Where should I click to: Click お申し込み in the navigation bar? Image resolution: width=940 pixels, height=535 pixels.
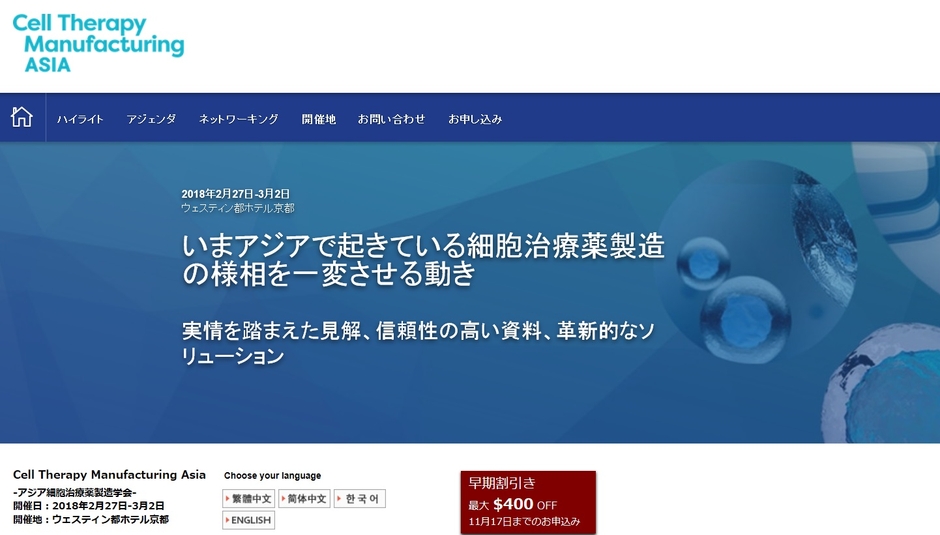(x=475, y=119)
